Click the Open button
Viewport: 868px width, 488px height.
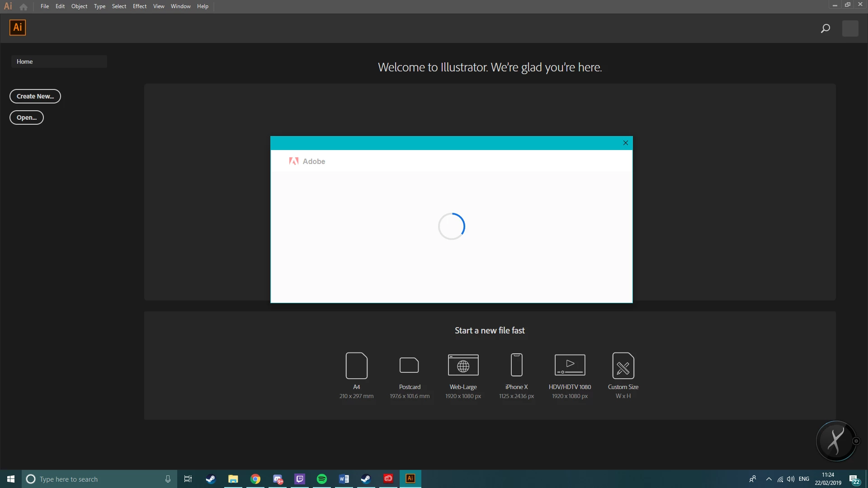pyautogui.click(x=27, y=117)
